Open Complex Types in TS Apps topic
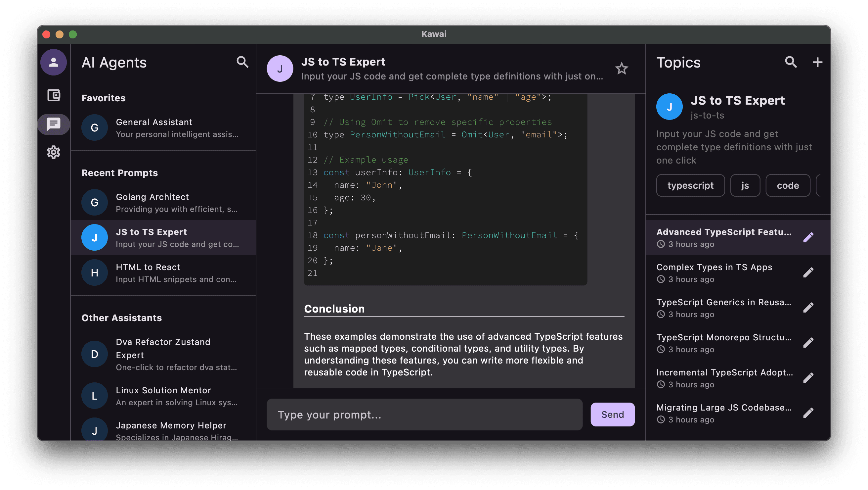868x490 pixels. [738, 273]
